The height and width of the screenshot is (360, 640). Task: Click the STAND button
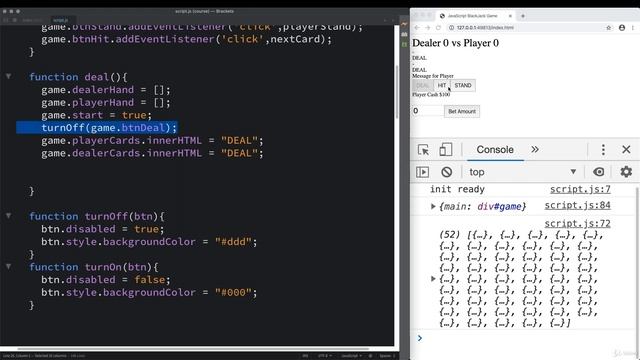pyautogui.click(x=463, y=85)
